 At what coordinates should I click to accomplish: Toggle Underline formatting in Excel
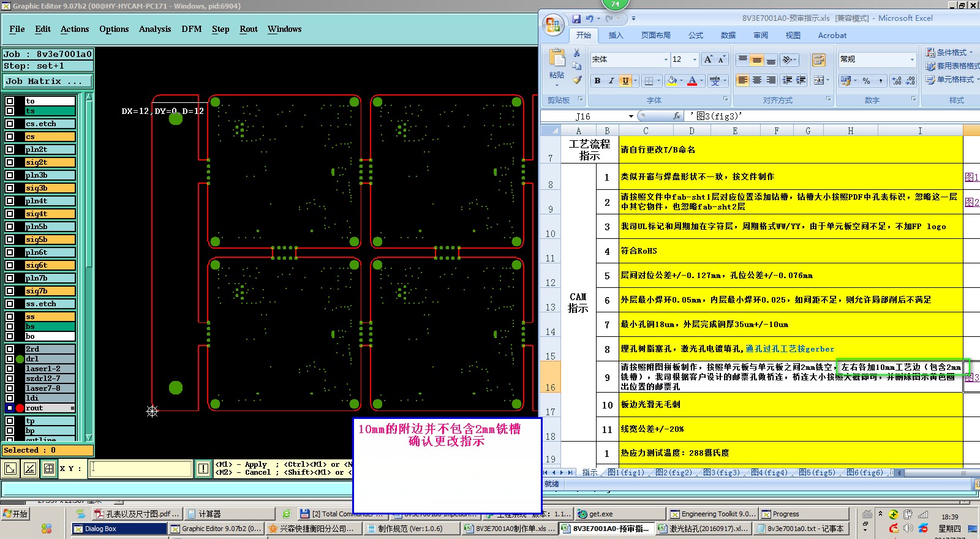(x=625, y=80)
